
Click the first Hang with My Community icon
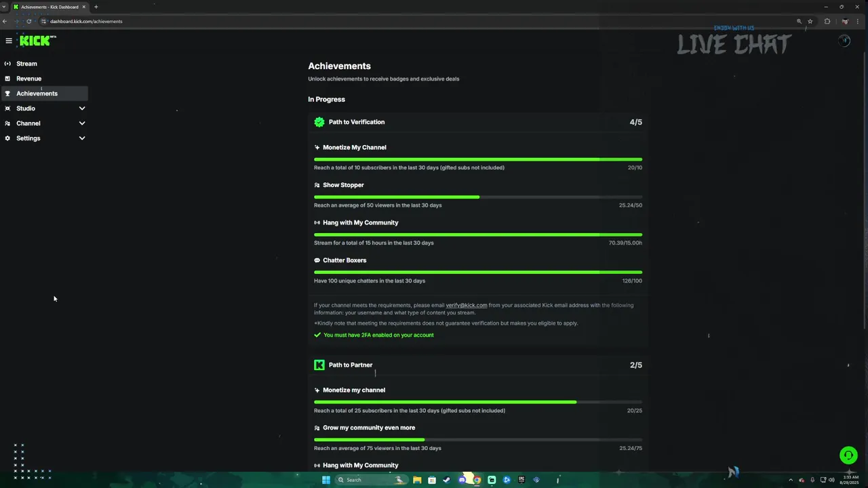317,222
